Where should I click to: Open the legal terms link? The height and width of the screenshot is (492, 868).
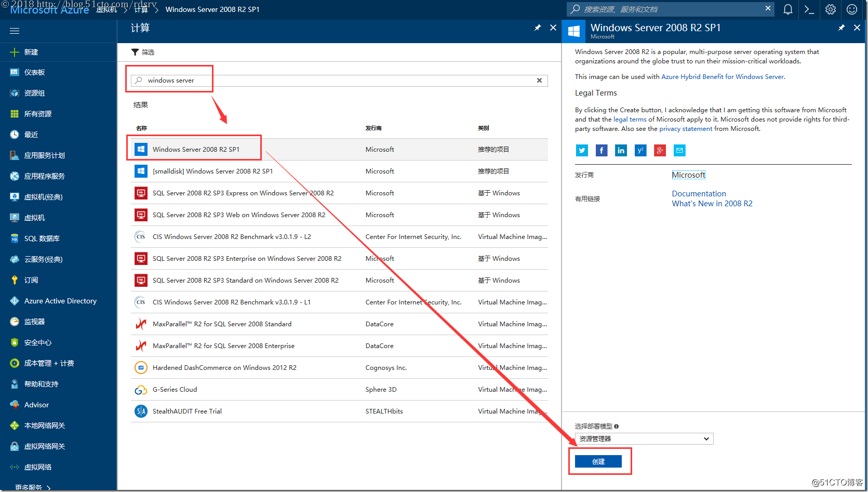pyautogui.click(x=630, y=119)
